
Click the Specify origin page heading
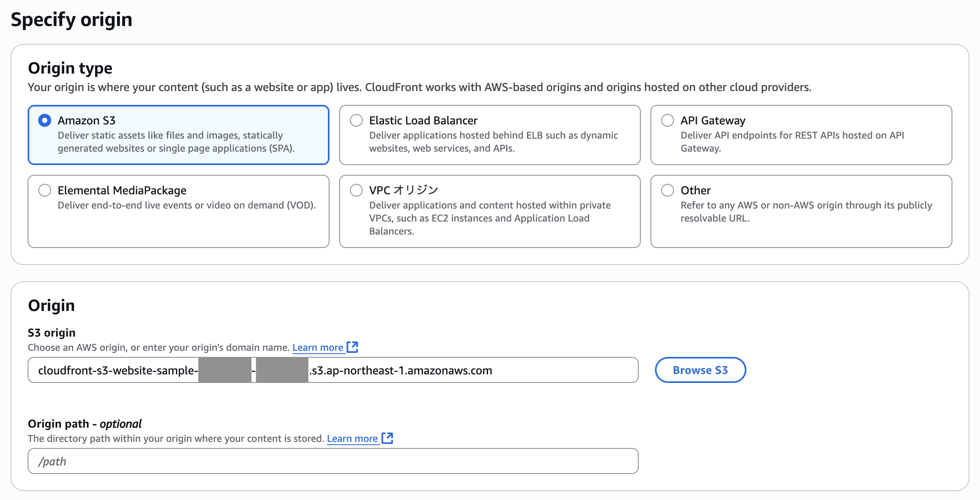[x=72, y=20]
